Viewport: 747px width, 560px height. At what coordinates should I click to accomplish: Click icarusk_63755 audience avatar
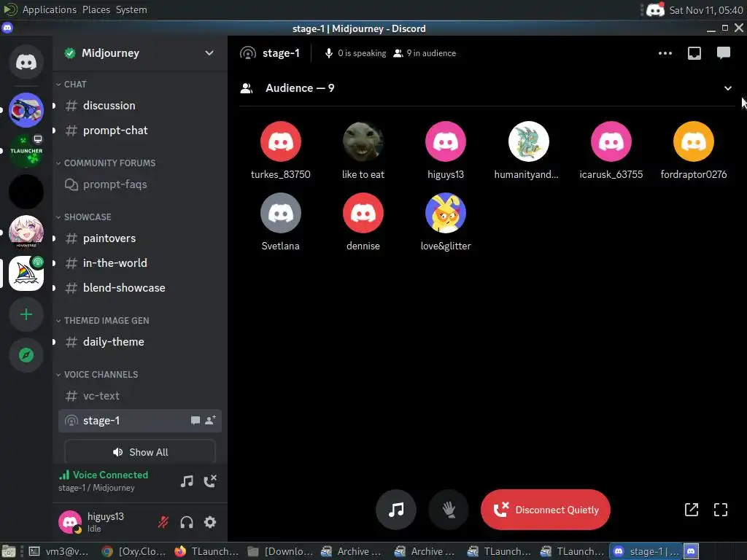611,141
